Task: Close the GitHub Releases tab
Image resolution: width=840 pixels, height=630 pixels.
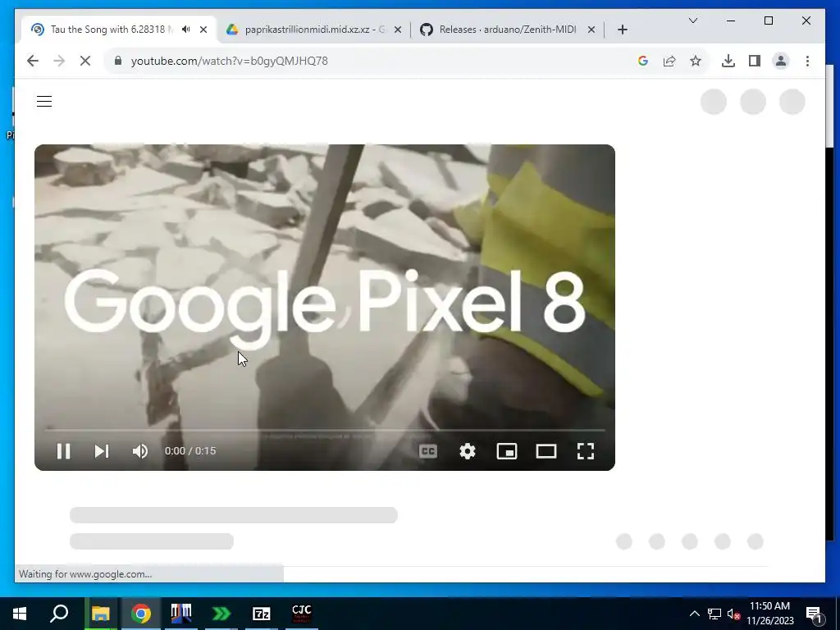Action: coord(591,30)
